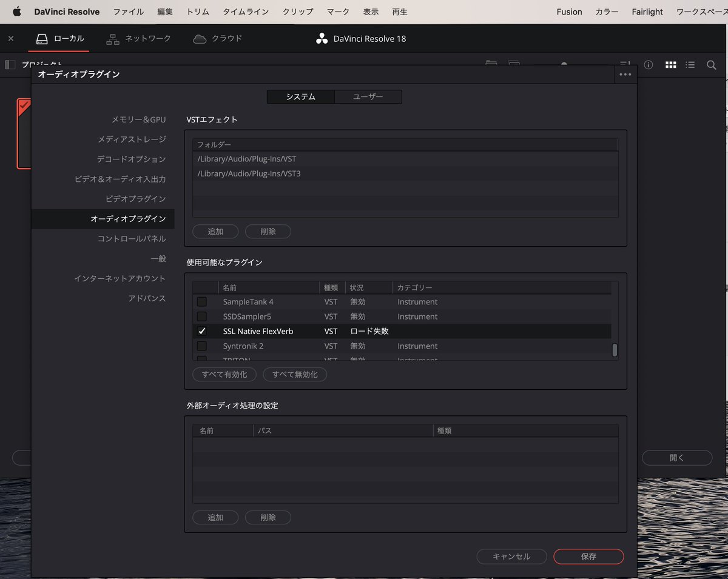Click ロード失敗 status of SSL FlexVerb
The image size is (728, 579).
tap(369, 331)
